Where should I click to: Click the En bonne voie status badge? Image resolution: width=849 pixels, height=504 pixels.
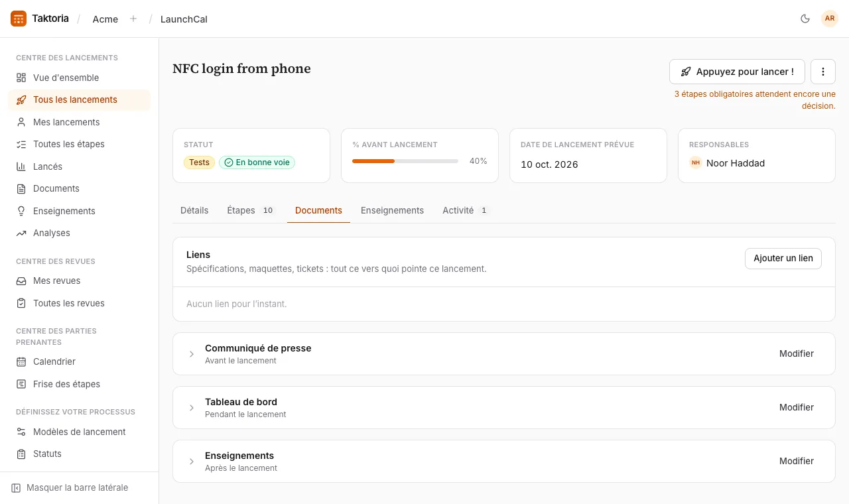click(257, 162)
